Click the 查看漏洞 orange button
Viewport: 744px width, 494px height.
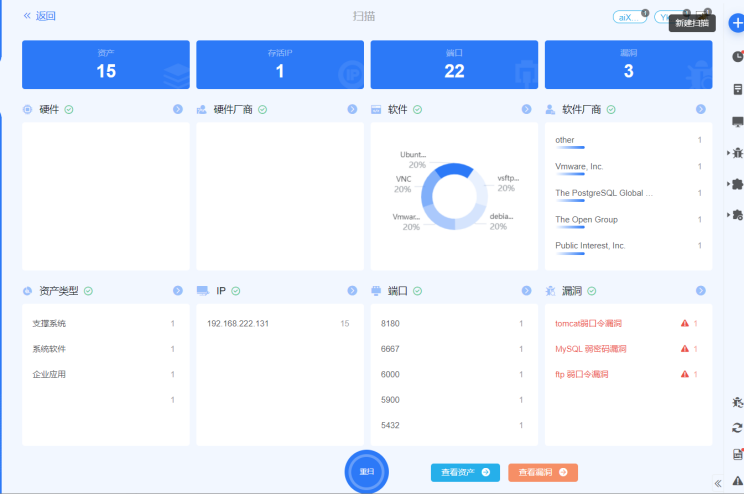click(542, 472)
